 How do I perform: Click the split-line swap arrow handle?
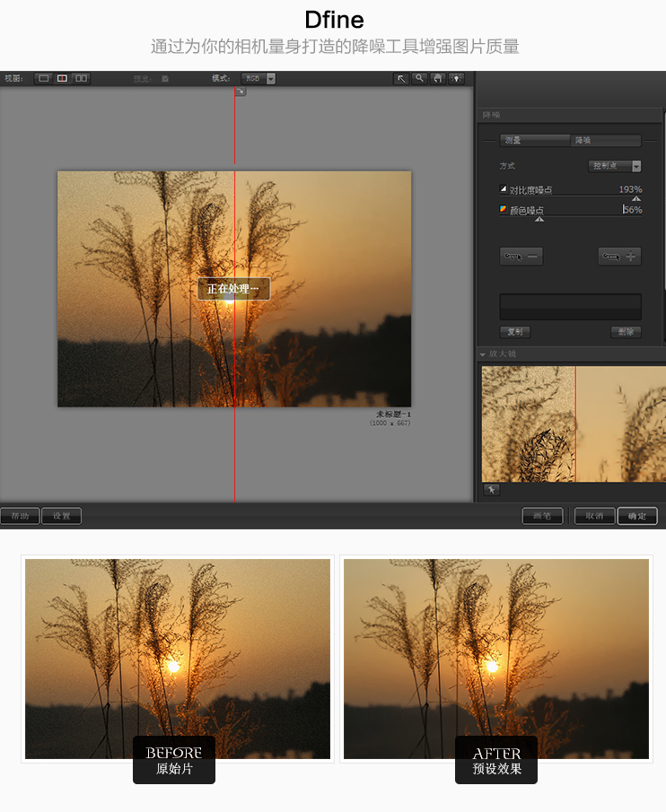click(241, 92)
